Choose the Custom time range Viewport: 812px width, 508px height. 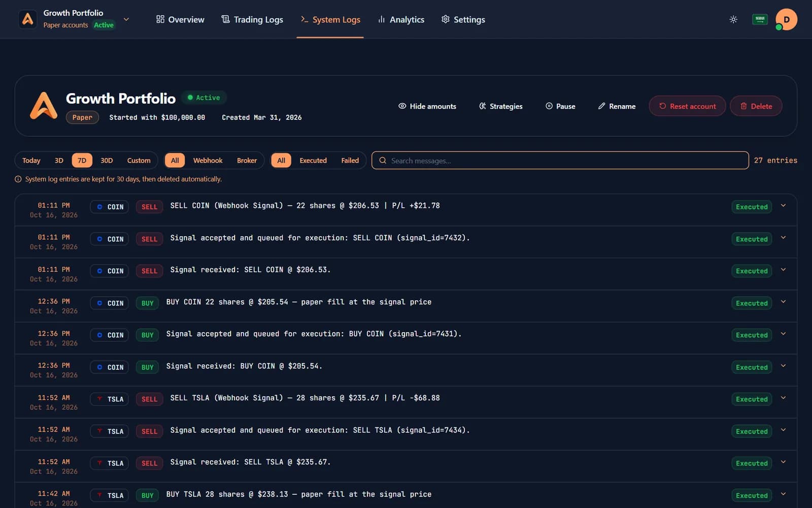coord(139,161)
